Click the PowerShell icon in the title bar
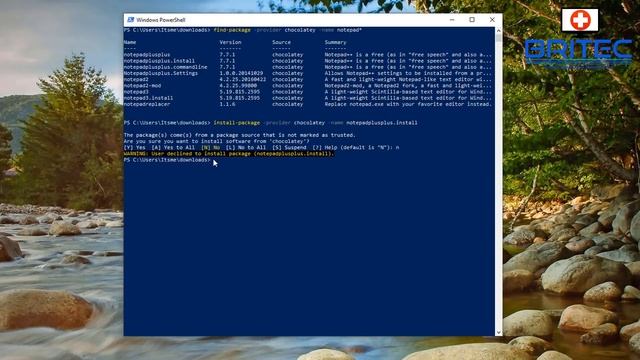 coord(131,20)
